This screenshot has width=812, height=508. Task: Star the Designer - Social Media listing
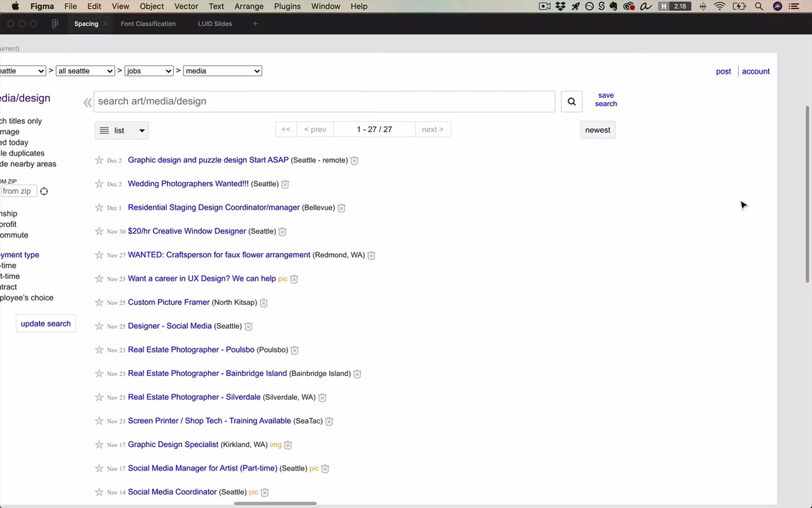pyautogui.click(x=99, y=326)
